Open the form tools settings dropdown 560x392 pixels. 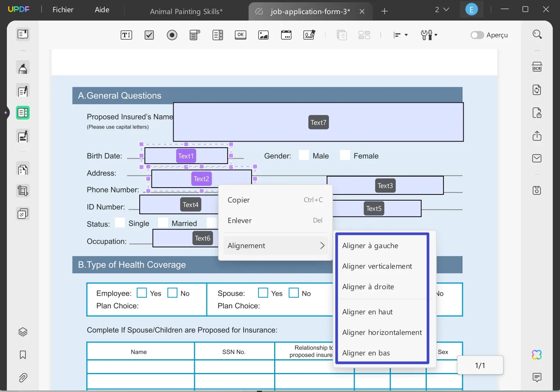429,35
